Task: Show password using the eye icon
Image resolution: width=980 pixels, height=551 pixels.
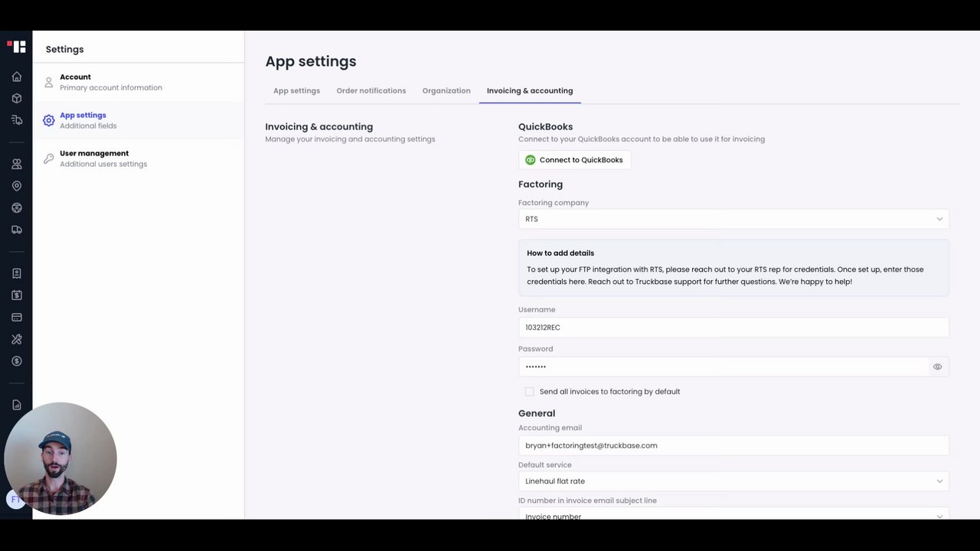Action: 937,367
